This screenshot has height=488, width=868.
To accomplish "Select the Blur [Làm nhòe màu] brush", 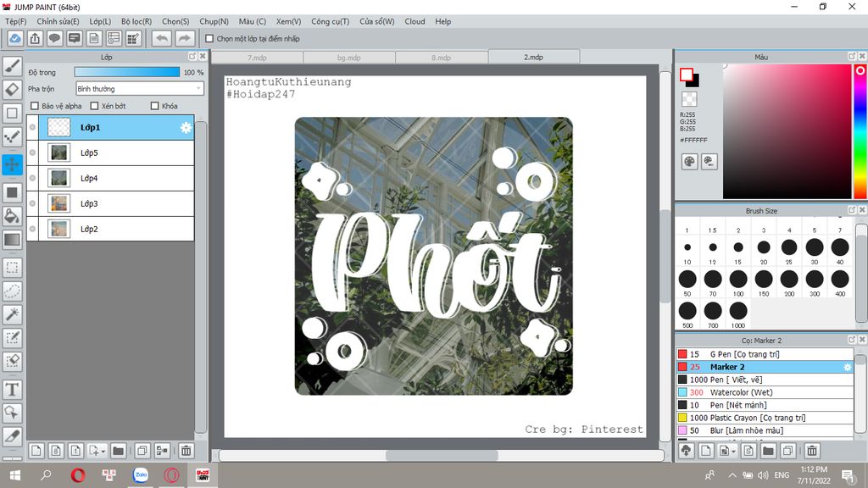I will click(765, 430).
